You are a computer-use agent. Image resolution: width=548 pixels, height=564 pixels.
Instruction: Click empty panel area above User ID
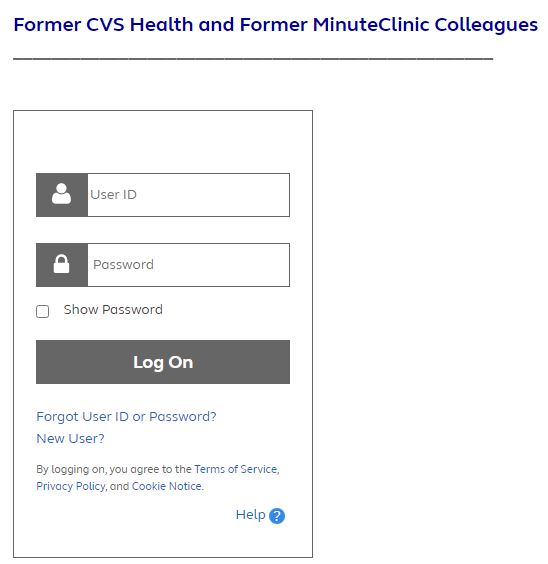pyautogui.click(x=163, y=142)
